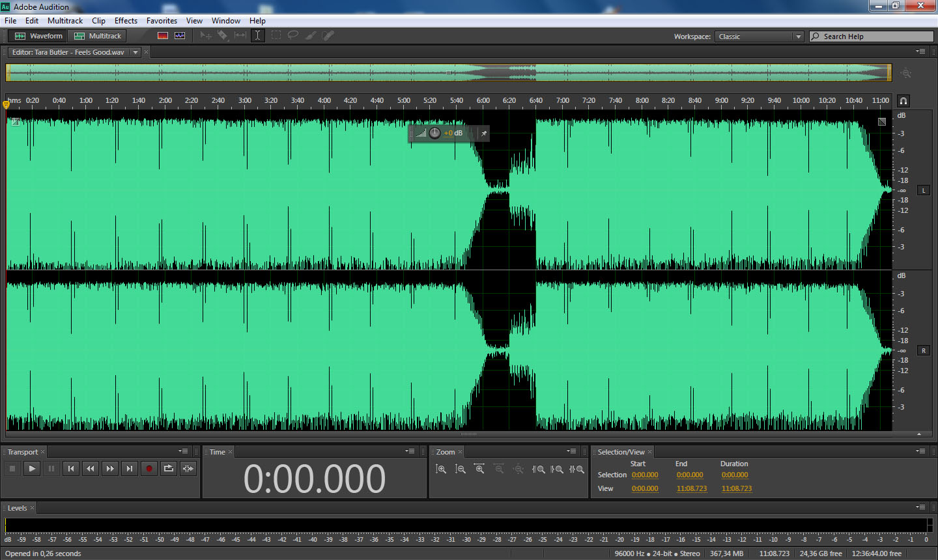The height and width of the screenshot is (560, 938).
Task: Select the Lasso Selection tool
Action: click(293, 36)
